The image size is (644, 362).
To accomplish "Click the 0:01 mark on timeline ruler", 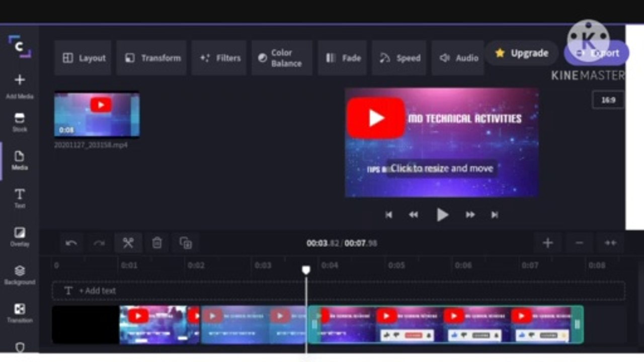I will (x=129, y=265).
